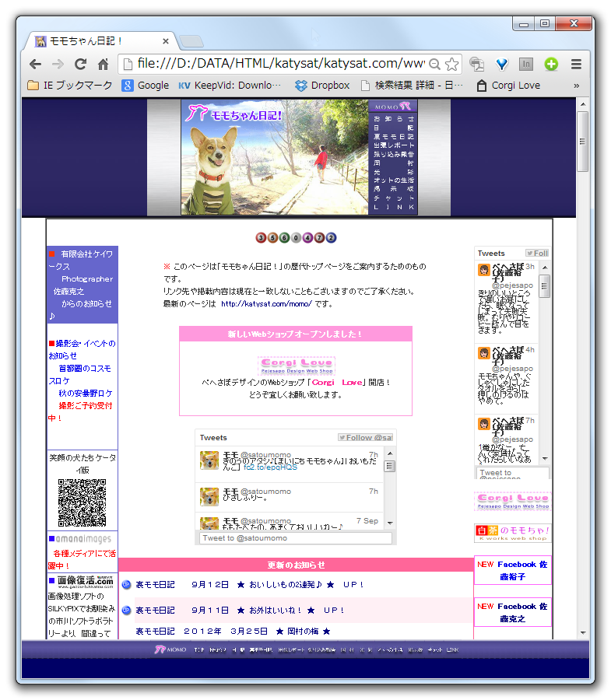The image size is (611, 700).
Task: Click the page visit counter digits
Action: click(296, 238)
